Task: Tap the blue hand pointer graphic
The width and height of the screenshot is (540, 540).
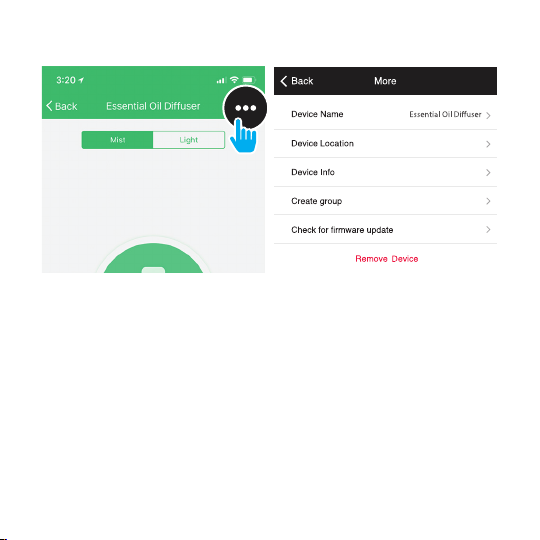Action: [243, 136]
